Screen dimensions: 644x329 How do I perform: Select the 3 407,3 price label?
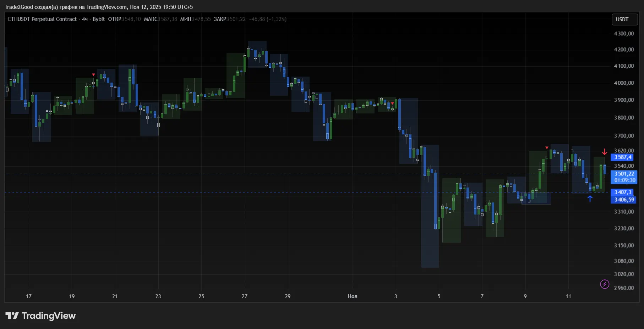pyautogui.click(x=623, y=192)
